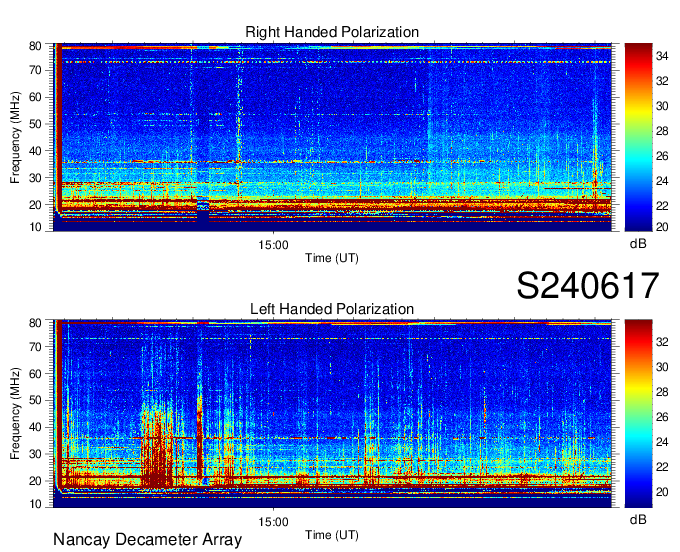This screenshot has height=552, width=680.
Task: Click the S240617 identifier label
Action: pyautogui.click(x=588, y=286)
